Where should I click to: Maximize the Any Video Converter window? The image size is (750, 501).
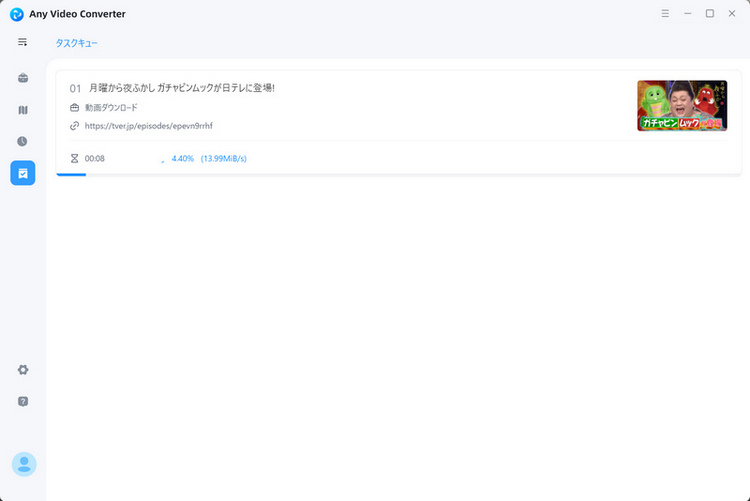pyautogui.click(x=710, y=13)
